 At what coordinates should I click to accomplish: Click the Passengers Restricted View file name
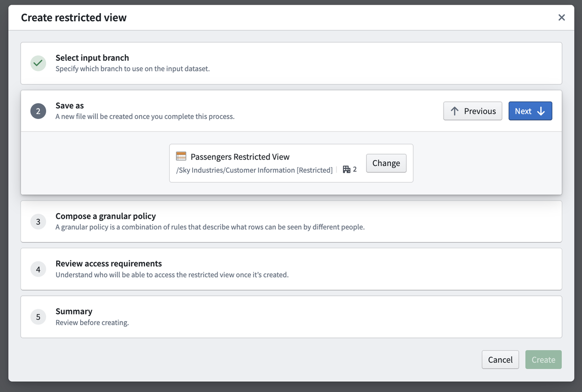pyautogui.click(x=240, y=157)
